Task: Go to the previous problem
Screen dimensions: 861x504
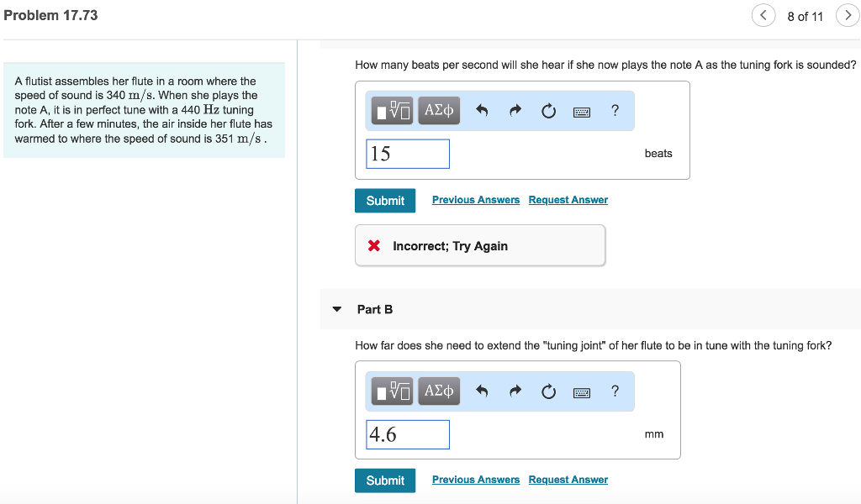Action: point(763,16)
